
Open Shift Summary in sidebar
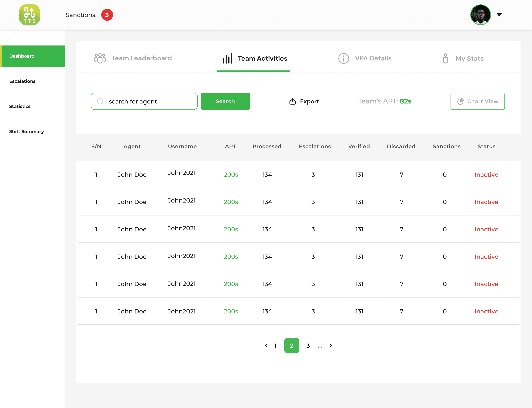click(26, 131)
